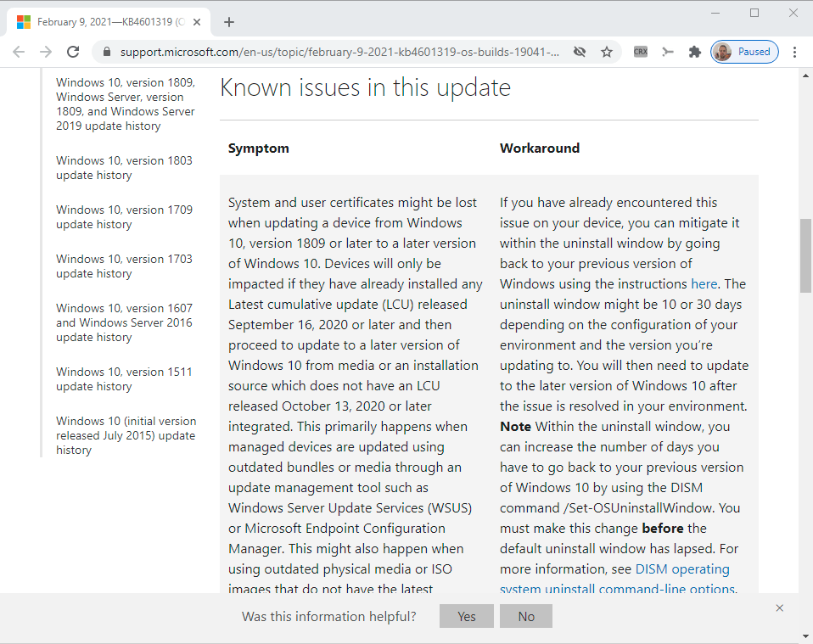
Task: Open Windows 10, version 1511 update history
Action: point(124,379)
